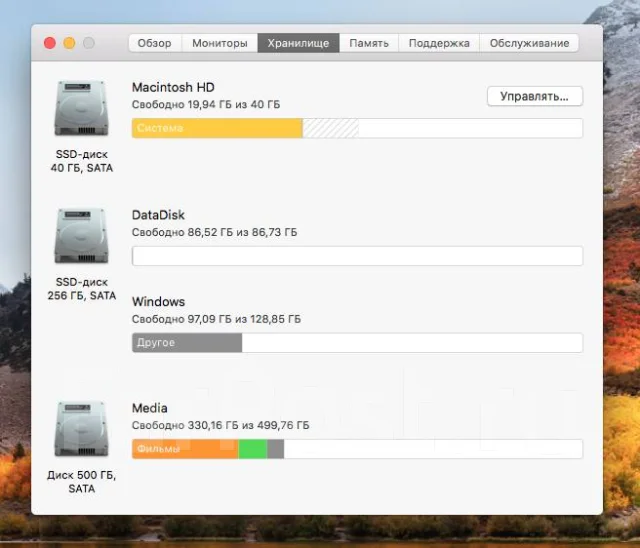Switch to the Обслуживание tab

(529, 43)
